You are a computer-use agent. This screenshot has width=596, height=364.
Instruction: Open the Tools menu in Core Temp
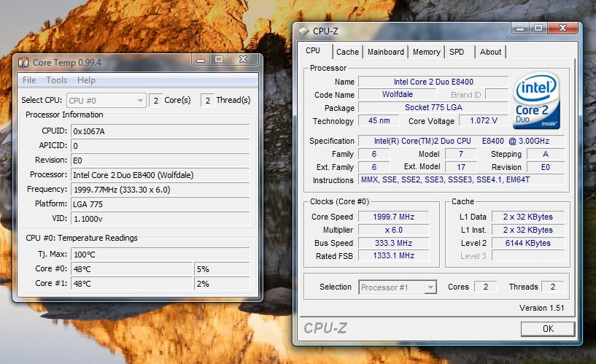pos(57,80)
